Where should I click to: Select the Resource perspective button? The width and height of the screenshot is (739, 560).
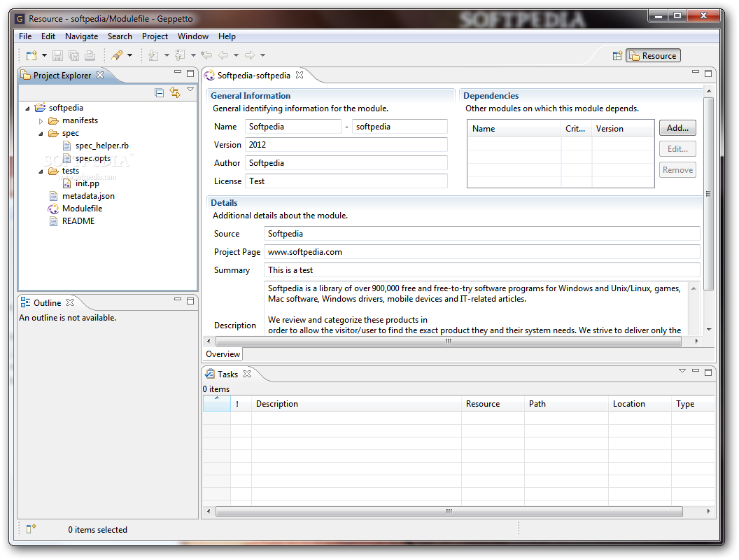tap(653, 55)
